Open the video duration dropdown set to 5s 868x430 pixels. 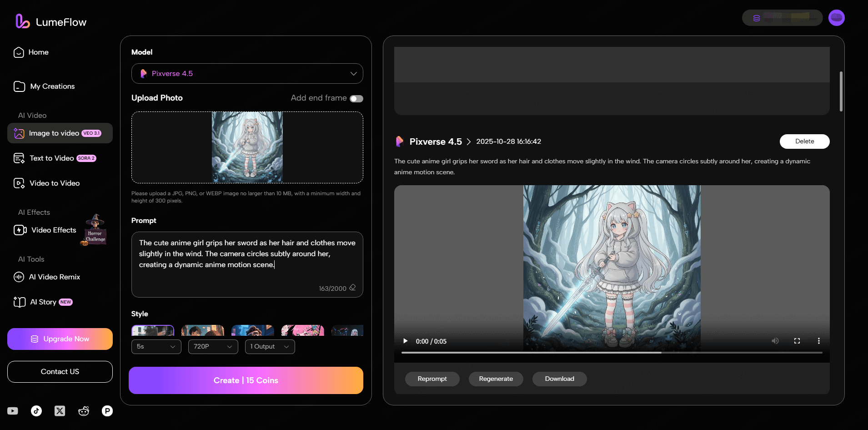pos(156,346)
